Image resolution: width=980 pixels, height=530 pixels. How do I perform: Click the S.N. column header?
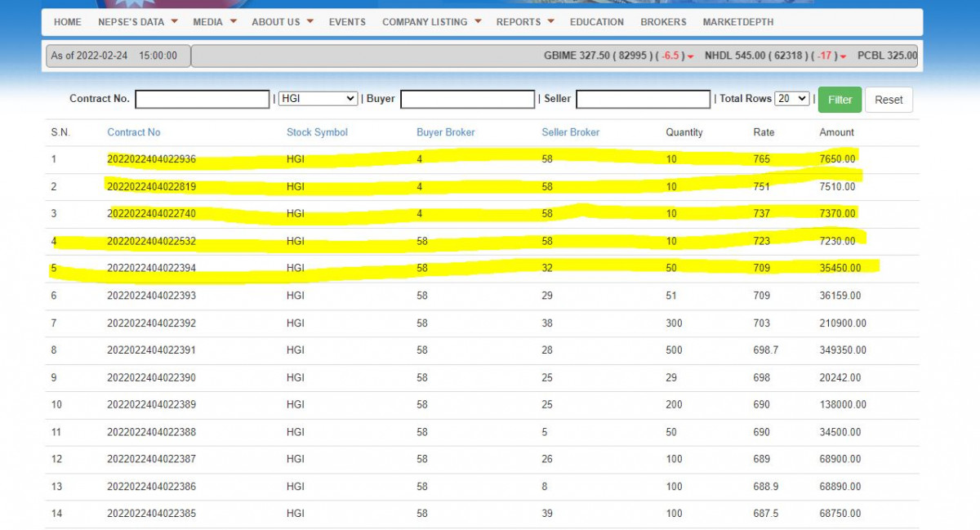point(60,132)
